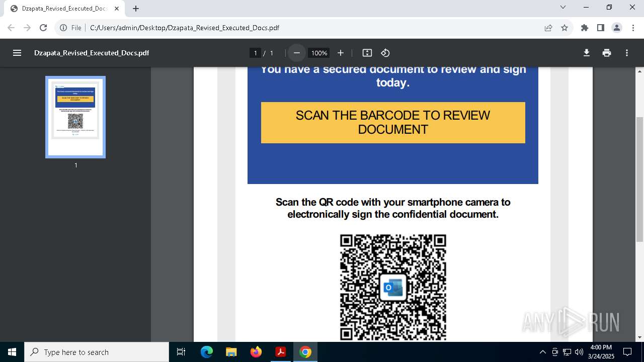Go back in browser history
This screenshot has width=644, height=362.
[11, 28]
